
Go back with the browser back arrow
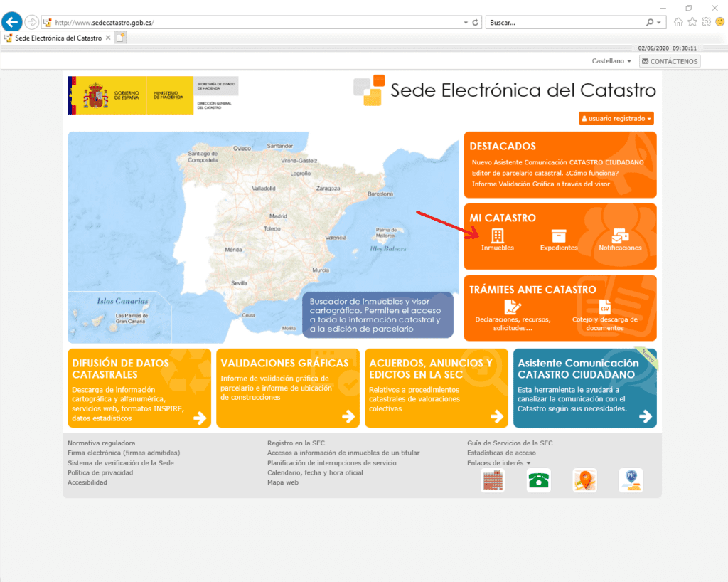tap(12, 22)
